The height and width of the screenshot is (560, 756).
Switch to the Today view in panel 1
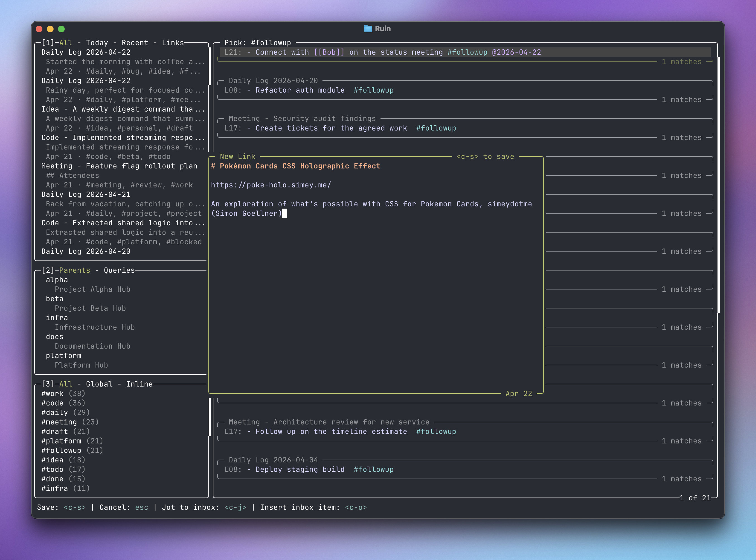97,42
